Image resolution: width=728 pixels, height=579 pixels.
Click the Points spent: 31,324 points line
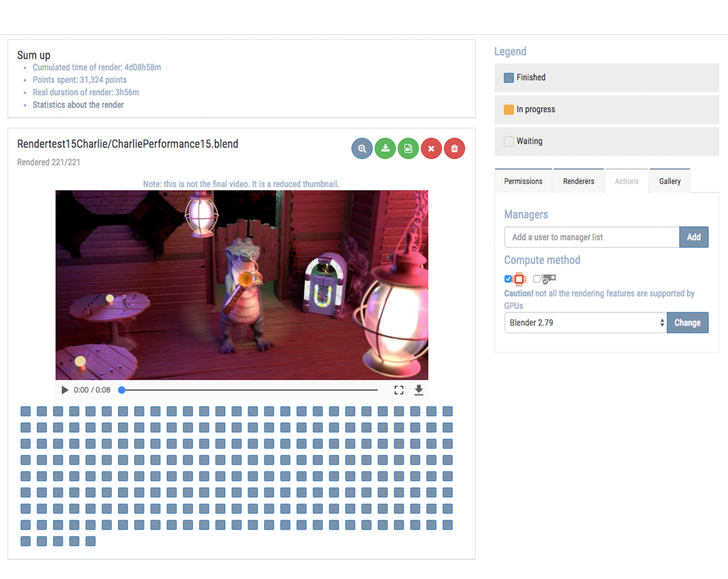tap(80, 80)
